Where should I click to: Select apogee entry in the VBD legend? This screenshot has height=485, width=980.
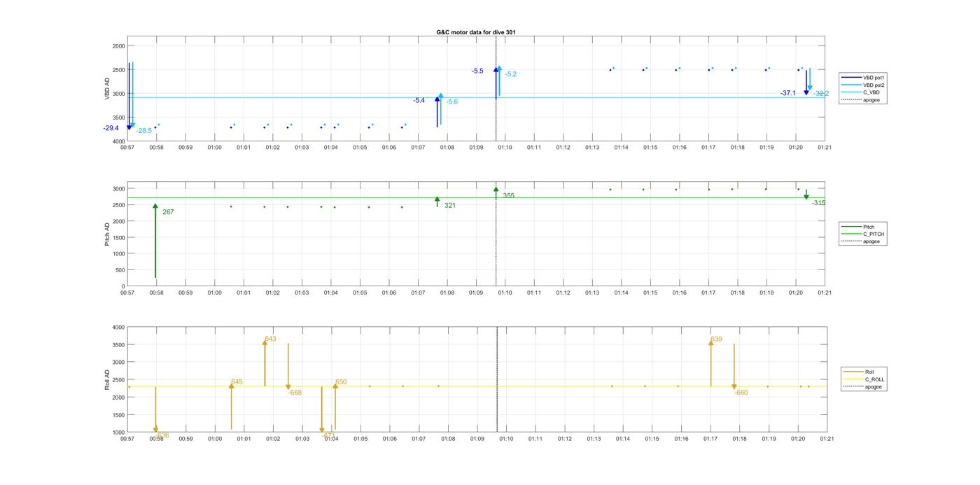pyautogui.click(x=864, y=100)
